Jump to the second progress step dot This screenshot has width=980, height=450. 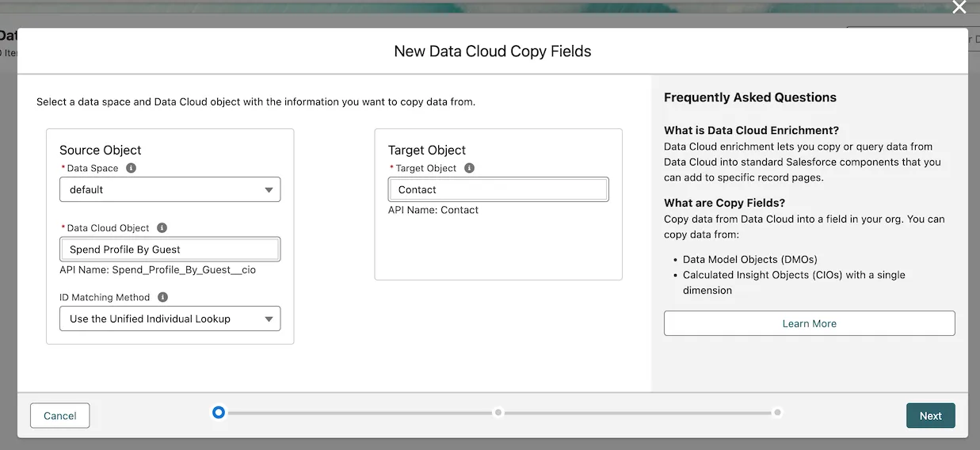coord(498,413)
